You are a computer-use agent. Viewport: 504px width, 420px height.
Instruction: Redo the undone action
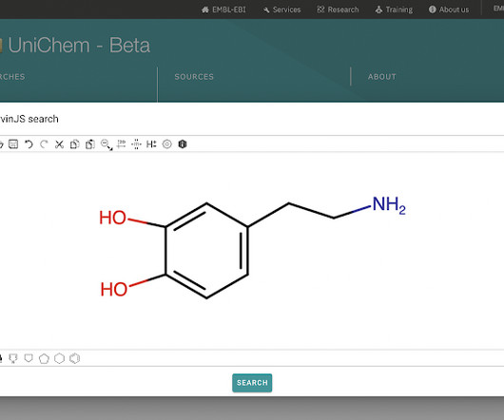tap(44, 144)
